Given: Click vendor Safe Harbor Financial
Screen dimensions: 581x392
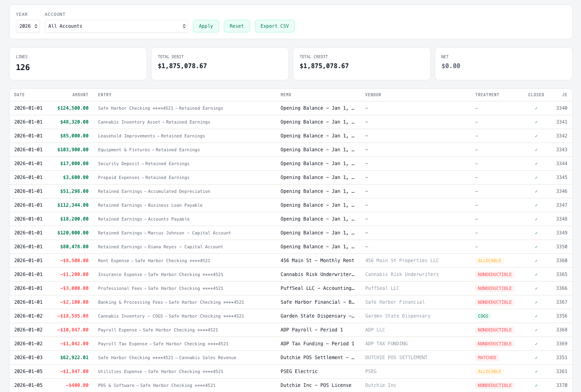Looking at the screenshot, I should [395, 302].
